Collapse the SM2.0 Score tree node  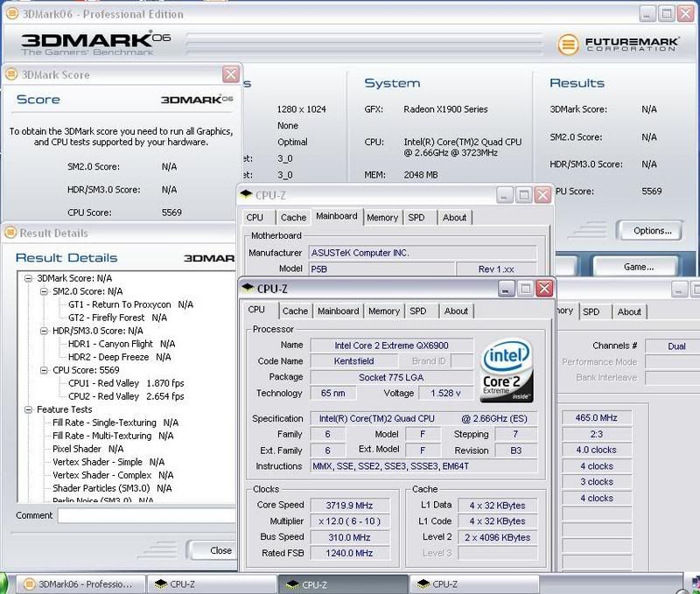(45, 292)
